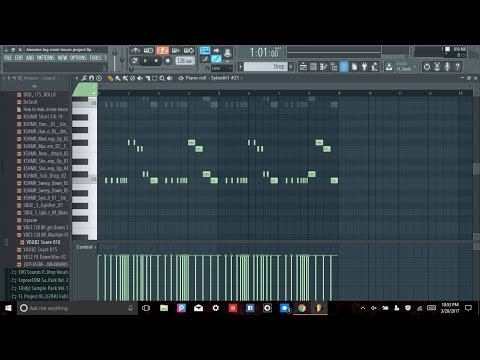Screen dimensions: 480x360
Task: Expand the EVO Sounds folder in browser
Action: [x=40, y=272]
